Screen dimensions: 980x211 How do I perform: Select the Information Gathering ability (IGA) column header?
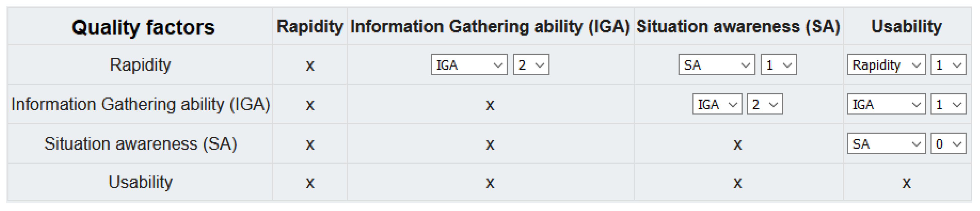490,27
